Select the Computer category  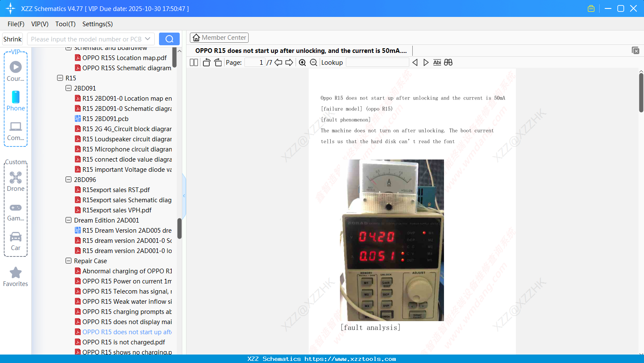pyautogui.click(x=16, y=131)
